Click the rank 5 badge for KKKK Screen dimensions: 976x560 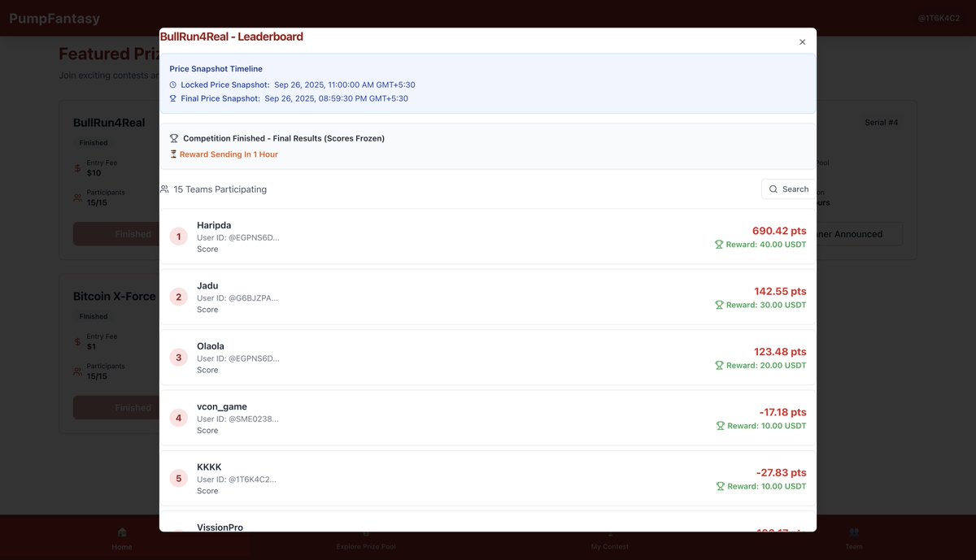(x=179, y=478)
